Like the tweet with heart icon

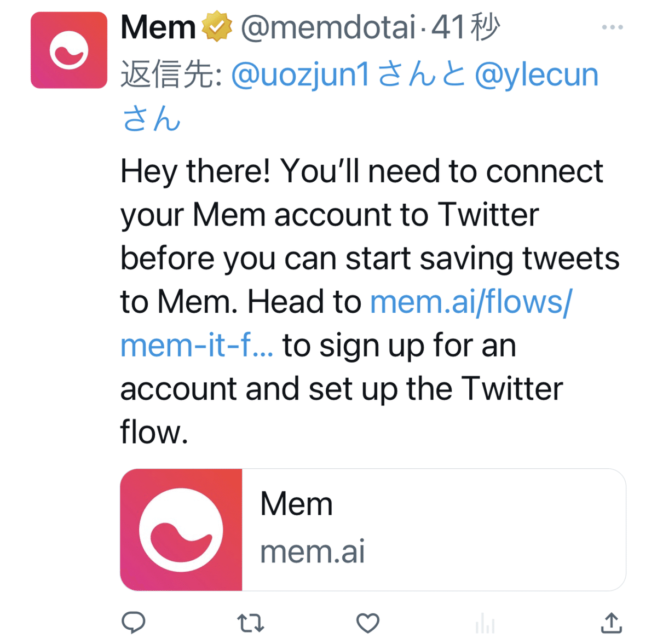368,623
